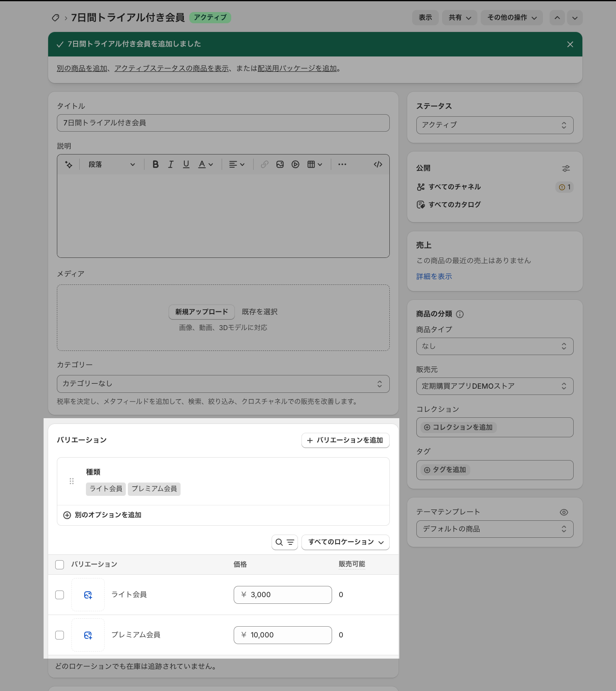Toggle italic formatting in description
This screenshot has width=616, height=691.
point(171,164)
